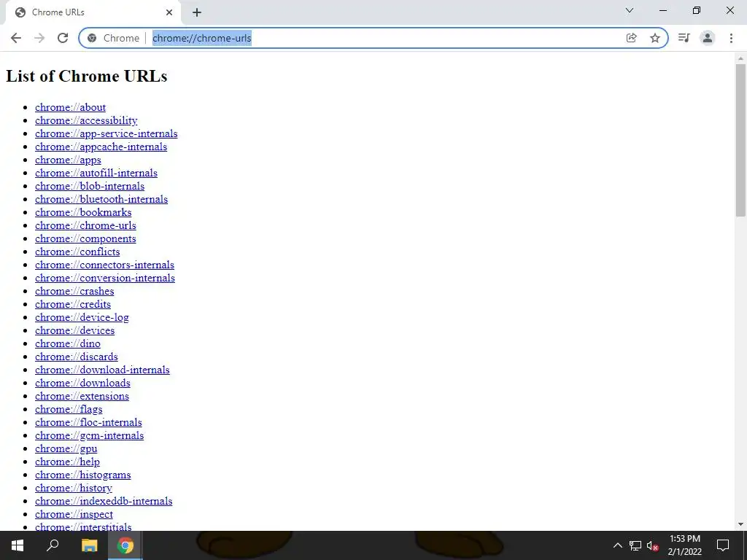
Task: Open chrome://bluetooth-internals link
Action: point(101,199)
